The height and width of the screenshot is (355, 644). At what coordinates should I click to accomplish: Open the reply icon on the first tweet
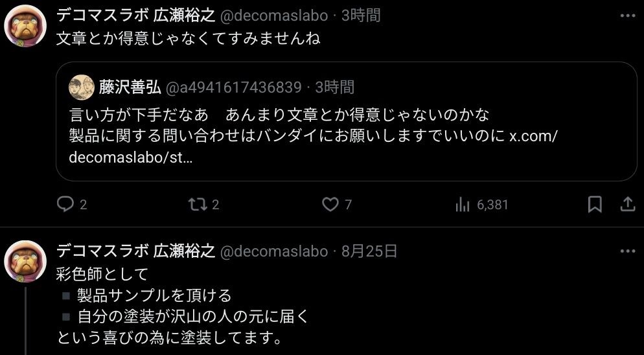65,204
